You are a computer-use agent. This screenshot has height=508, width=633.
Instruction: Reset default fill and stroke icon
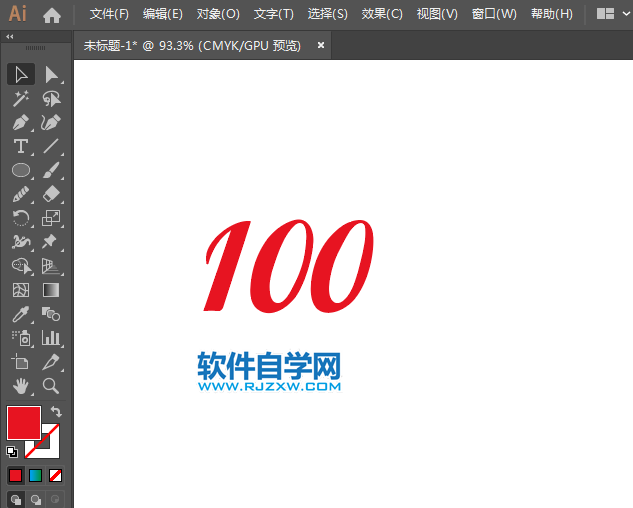pos(12,452)
